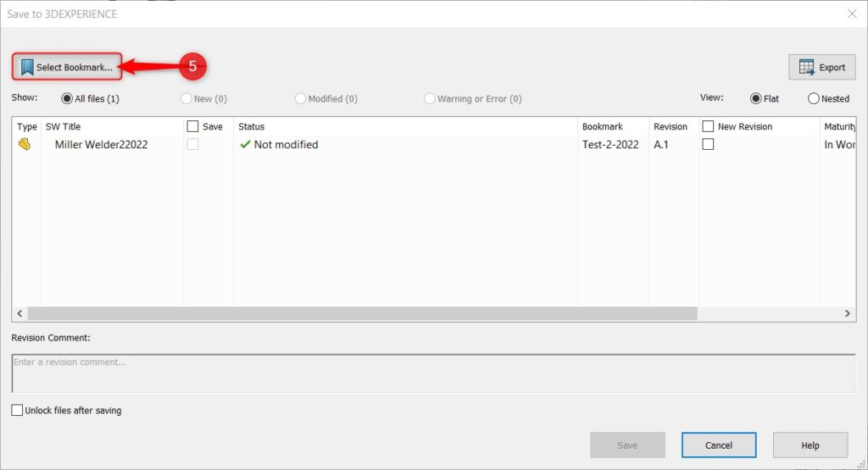
Task: Select the New (0) filter radio
Action: [x=186, y=98]
